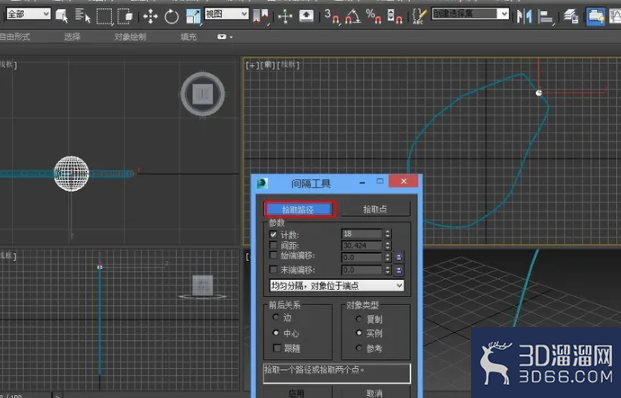The height and width of the screenshot is (398, 621).
Task: Toggle the highlighted Ribbon display icon
Action: coord(595,17)
